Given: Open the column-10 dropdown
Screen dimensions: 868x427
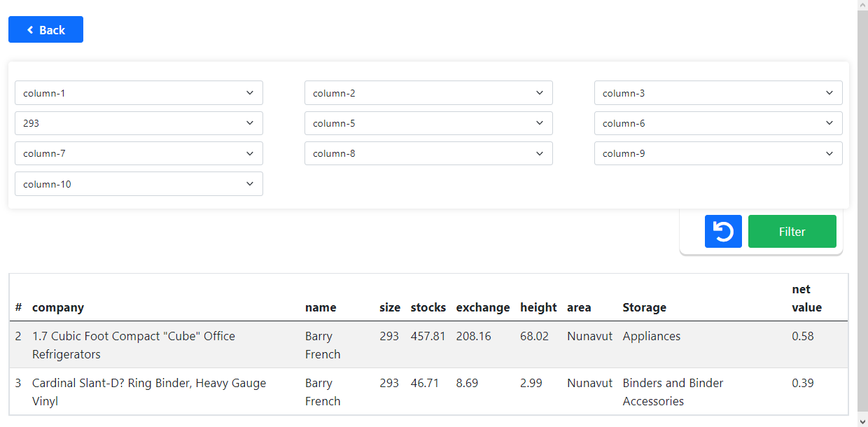Looking at the screenshot, I should [138, 183].
